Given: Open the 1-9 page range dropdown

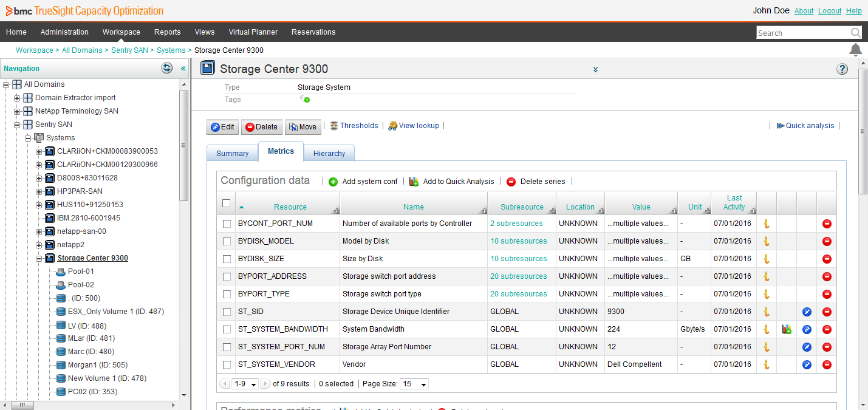Looking at the screenshot, I should click(x=245, y=384).
